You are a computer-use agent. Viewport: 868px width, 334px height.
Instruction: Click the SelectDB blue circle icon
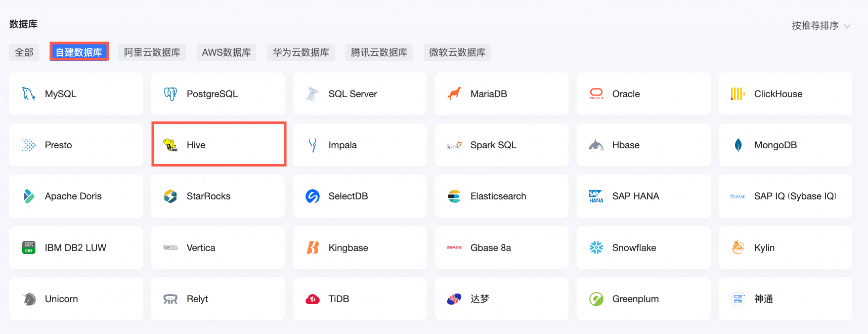tap(313, 196)
